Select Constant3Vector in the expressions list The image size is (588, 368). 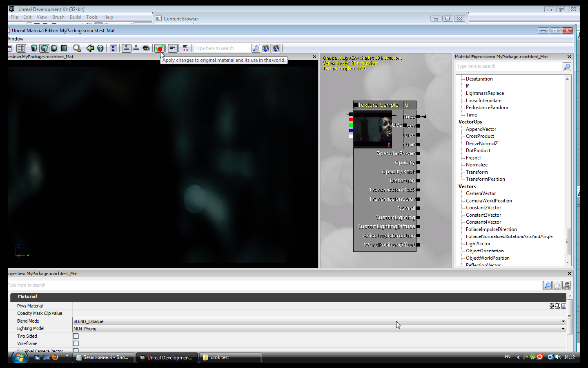483,215
